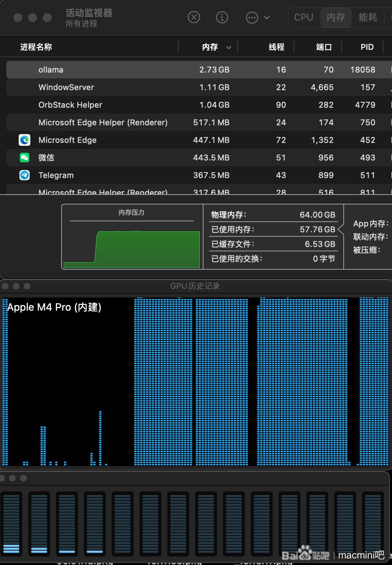392x565 pixels.
Task: Click the Apple M4 Pro (内建) GPU label
Action: click(54, 307)
